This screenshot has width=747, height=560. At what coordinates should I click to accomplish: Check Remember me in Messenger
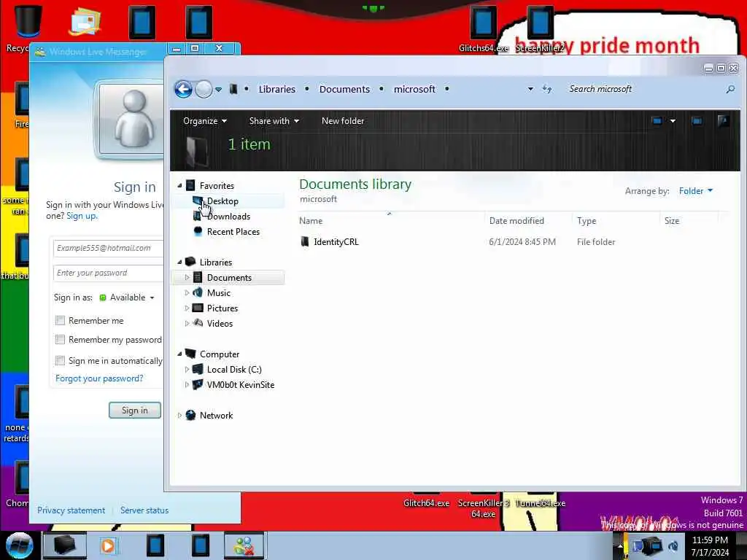(60, 321)
